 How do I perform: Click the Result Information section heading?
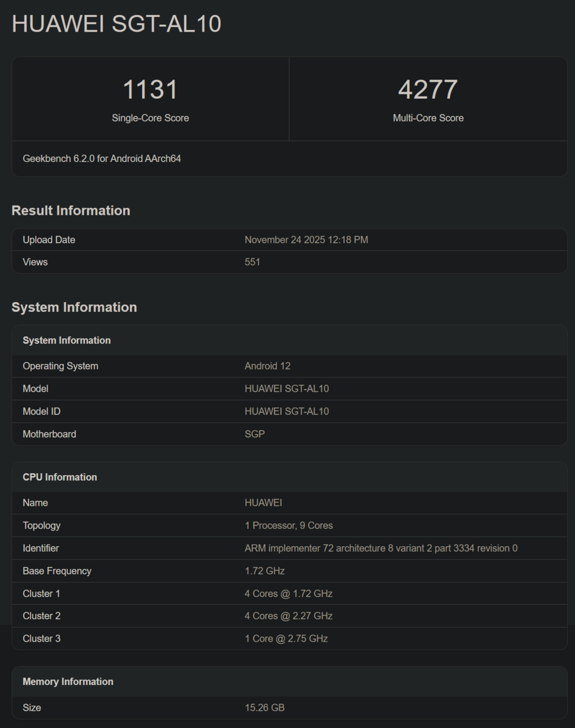click(x=70, y=211)
